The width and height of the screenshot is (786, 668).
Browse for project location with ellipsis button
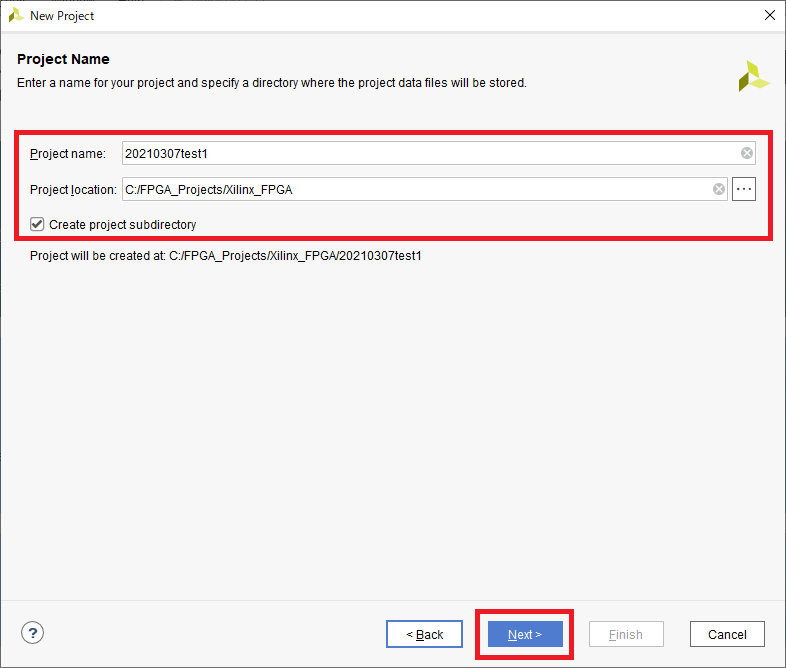(743, 189)
